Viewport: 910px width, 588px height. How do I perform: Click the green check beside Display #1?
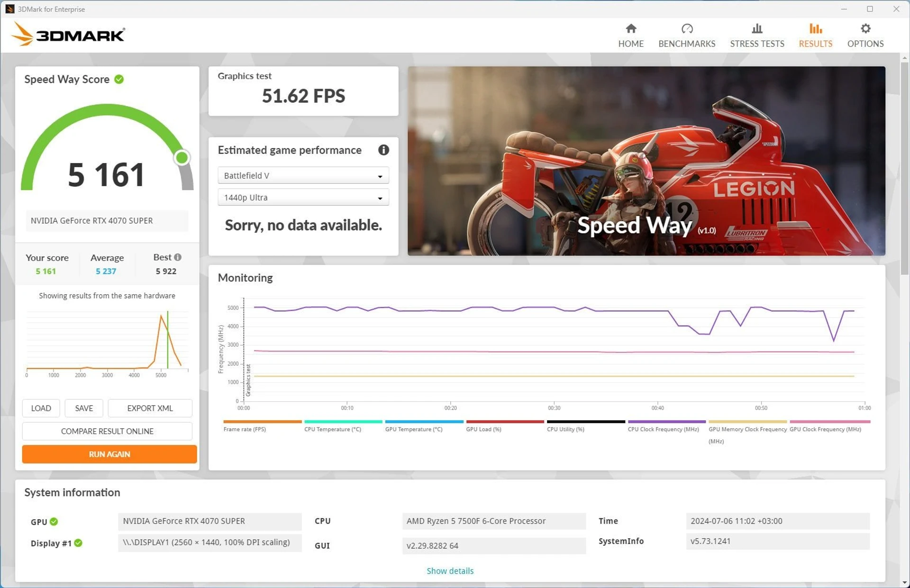(78, 543)
